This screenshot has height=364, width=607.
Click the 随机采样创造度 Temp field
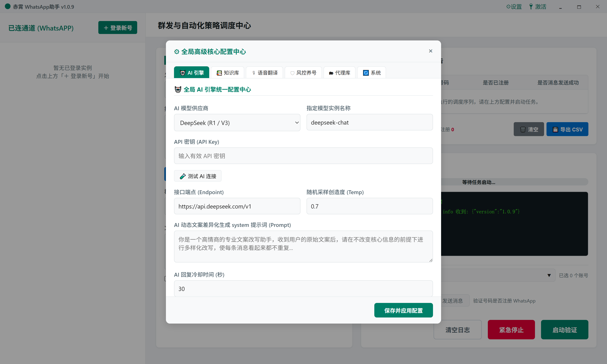click(369, 206)
